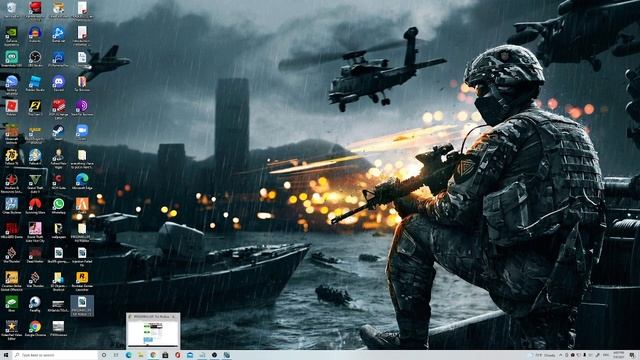Show hidden icons in the system tray
This screenshot has height=360, width=640.
point(560,355)
